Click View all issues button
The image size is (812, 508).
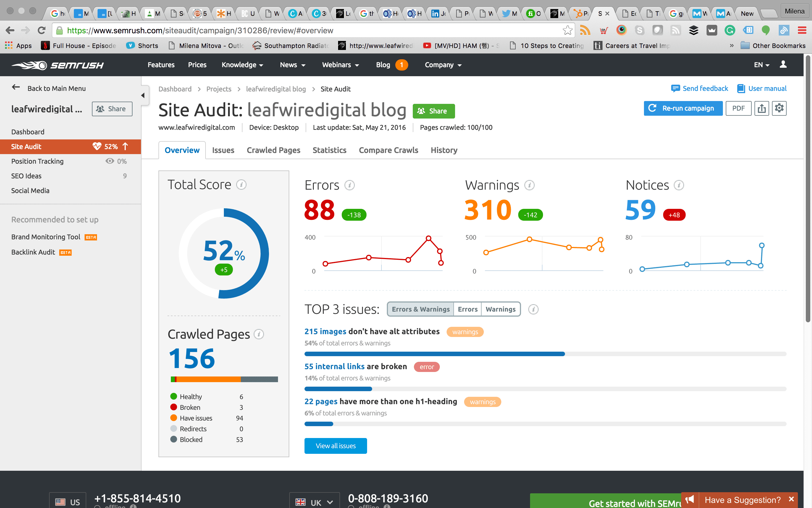pos(336,446)
